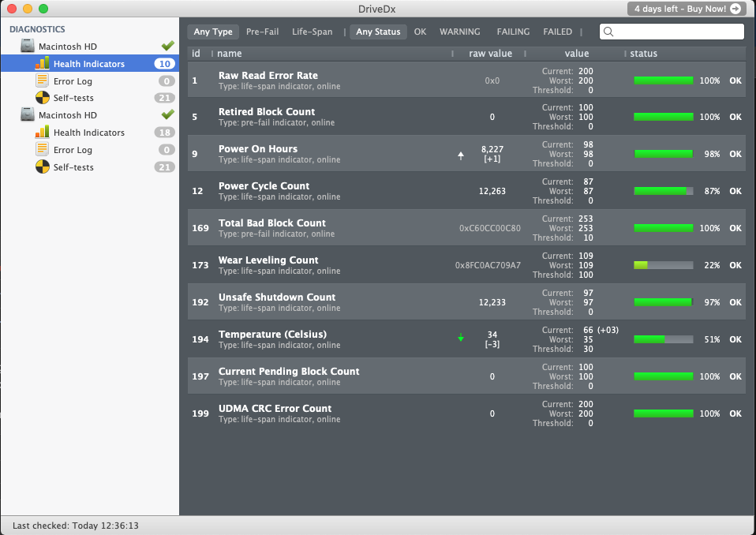756x535 pixels.
Task: Click the badge 18 on Health Indicators
Action: [x=165, y=132]
